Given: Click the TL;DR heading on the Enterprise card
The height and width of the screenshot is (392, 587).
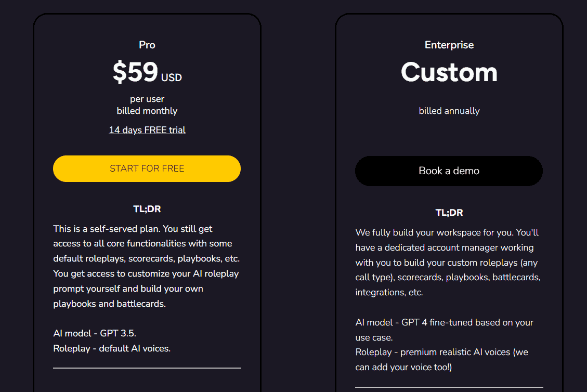Looking at the screenshot, I should (x=449, y=213).
